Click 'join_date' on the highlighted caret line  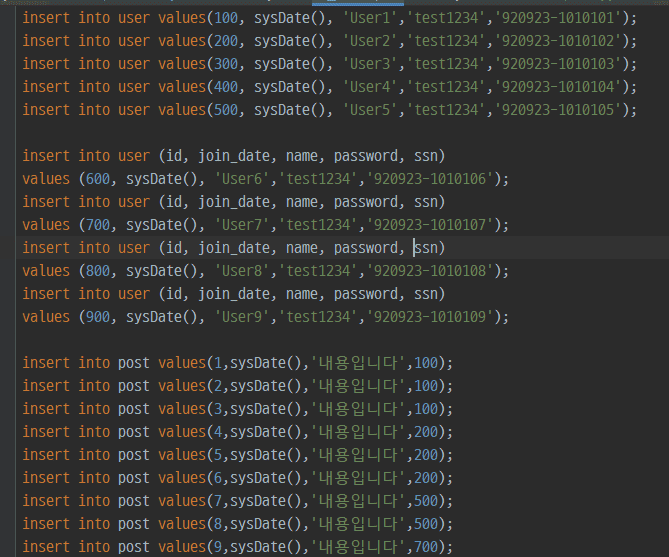(234, 248)
